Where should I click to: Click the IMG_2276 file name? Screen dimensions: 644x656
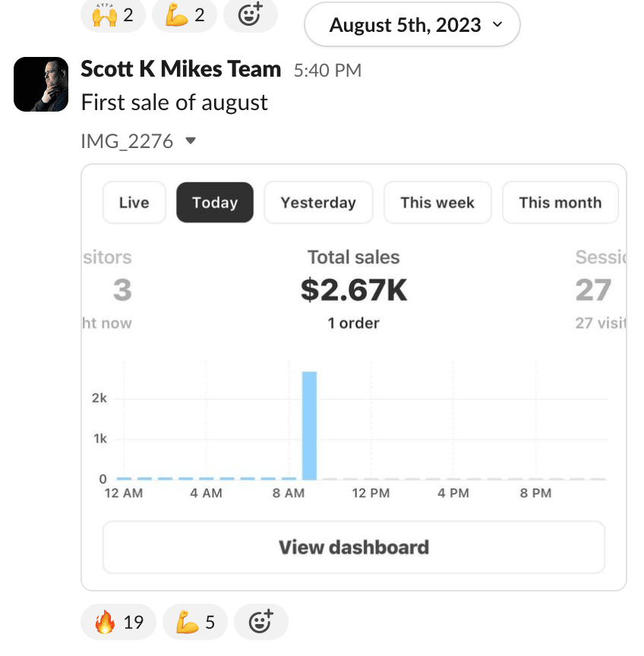point(127,140)
